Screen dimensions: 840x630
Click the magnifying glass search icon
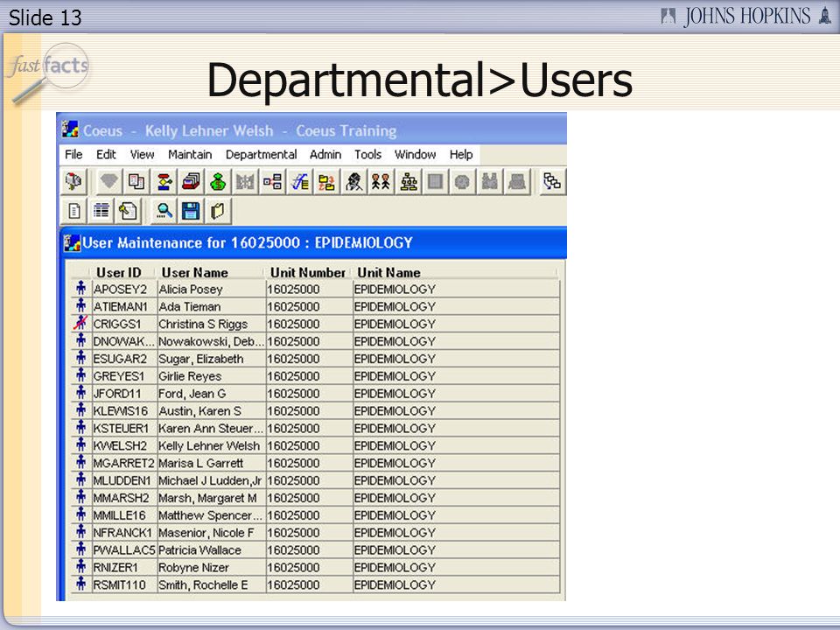tap(164, 211)
